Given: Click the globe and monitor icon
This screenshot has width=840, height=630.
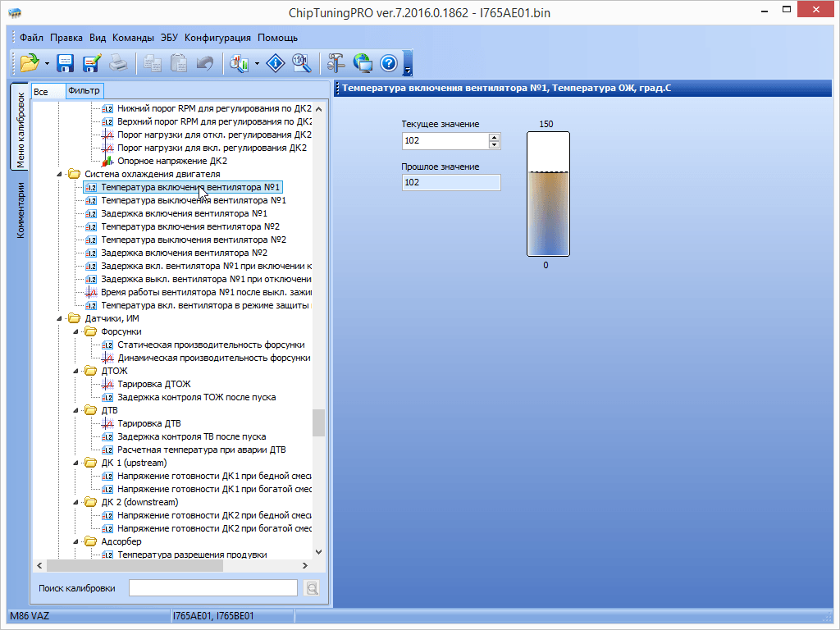Looking at the screenshot, I should pyautogui.click(x=363, y=62).
